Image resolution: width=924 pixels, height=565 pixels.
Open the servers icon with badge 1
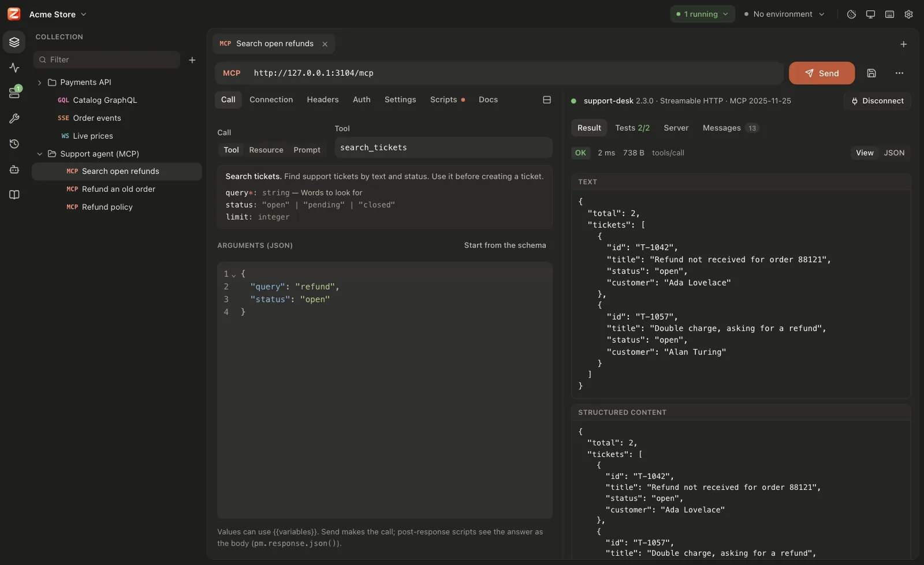pos(14,93)
